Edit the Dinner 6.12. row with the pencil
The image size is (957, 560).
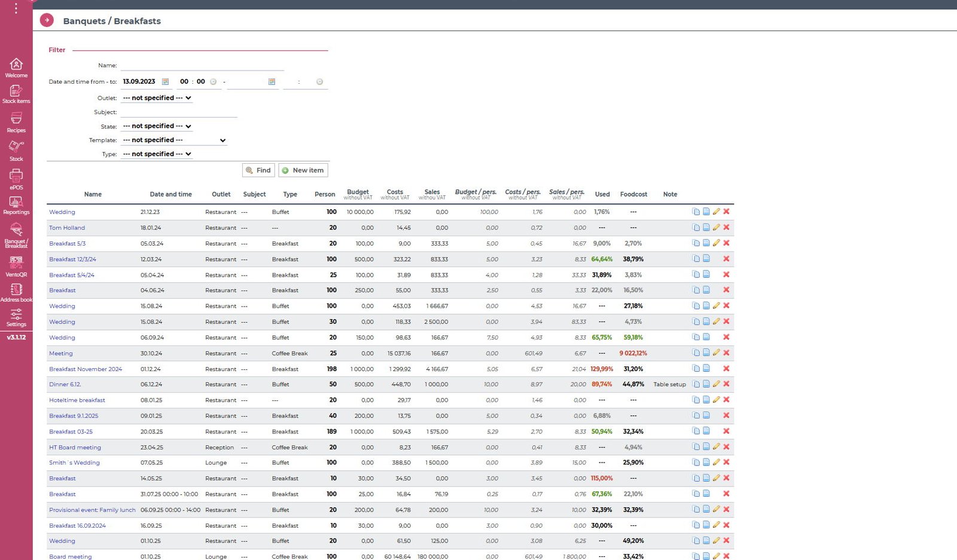point(716,384)
